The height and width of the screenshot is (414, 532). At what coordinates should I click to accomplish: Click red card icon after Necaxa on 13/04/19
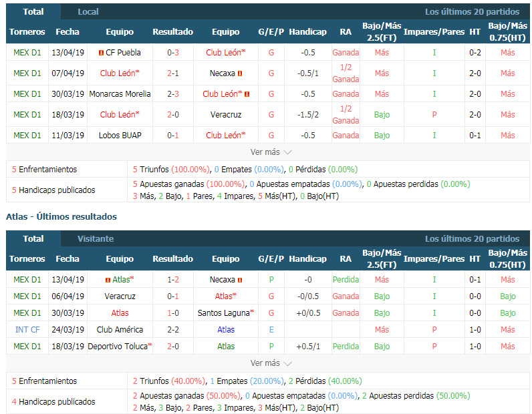pyautogui.click(x=240, y=280)
